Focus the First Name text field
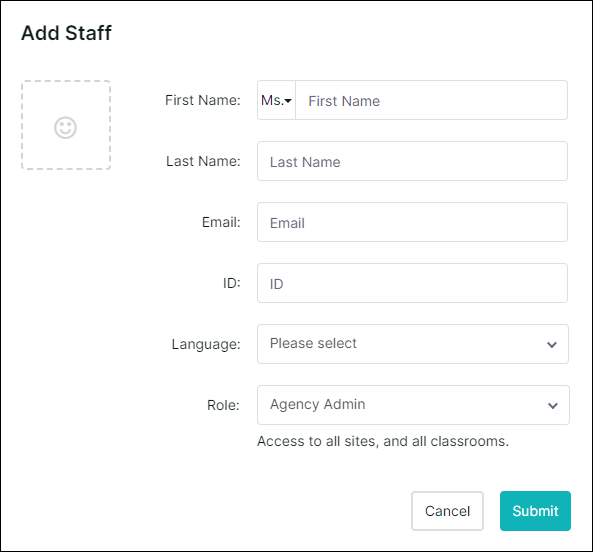The height and width of the screenshot is (552, 593). (431, 100)
